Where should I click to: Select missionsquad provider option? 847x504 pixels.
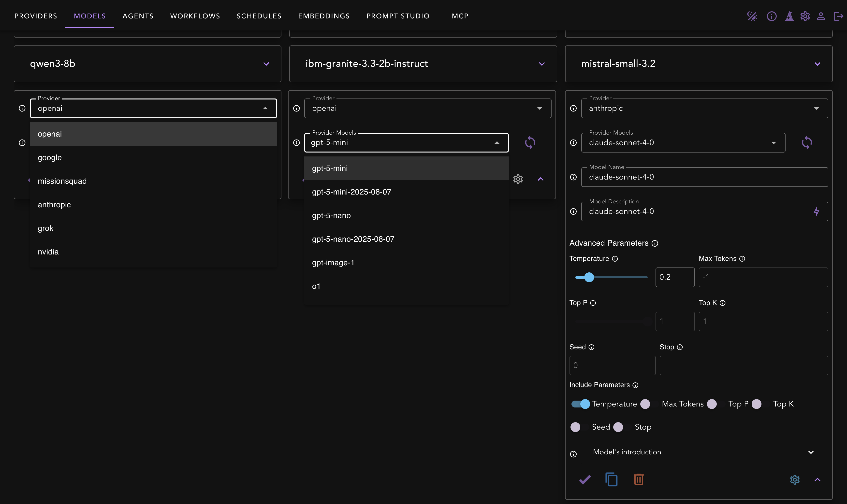153,181
